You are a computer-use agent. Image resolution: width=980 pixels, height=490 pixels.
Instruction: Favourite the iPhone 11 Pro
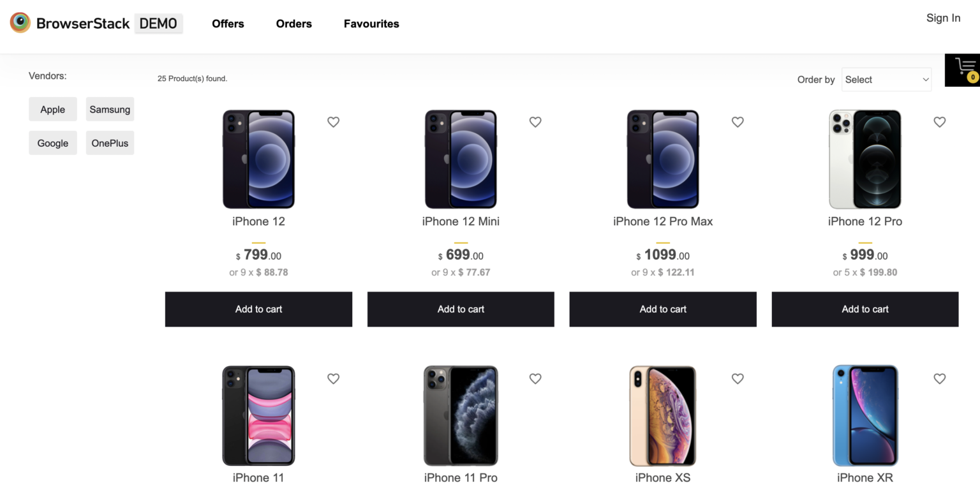coord(535,378)
